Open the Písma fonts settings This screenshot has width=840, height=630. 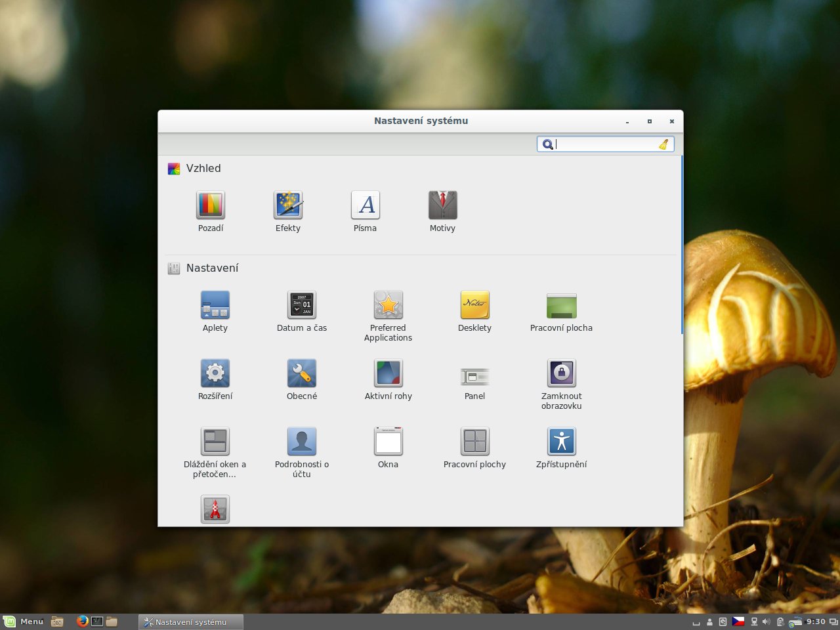(x=366, y=205)
